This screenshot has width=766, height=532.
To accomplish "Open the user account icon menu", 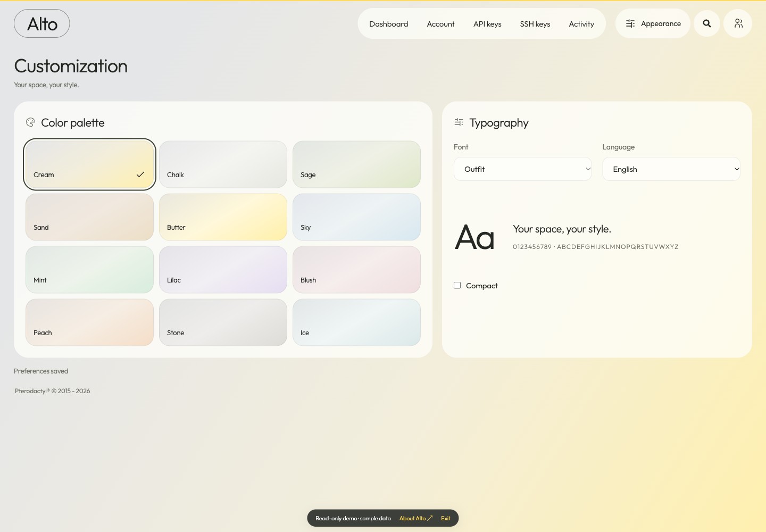I will click(x=738, y=23).
